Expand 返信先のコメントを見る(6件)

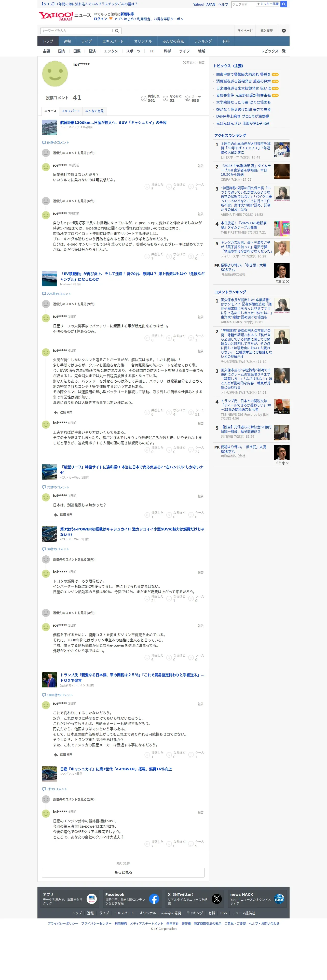73,201
